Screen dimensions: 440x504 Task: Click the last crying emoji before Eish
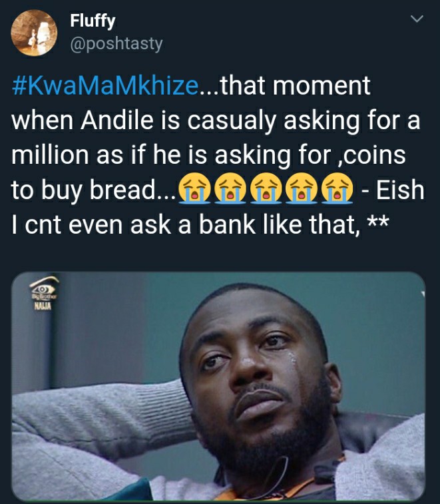point(337,189)
